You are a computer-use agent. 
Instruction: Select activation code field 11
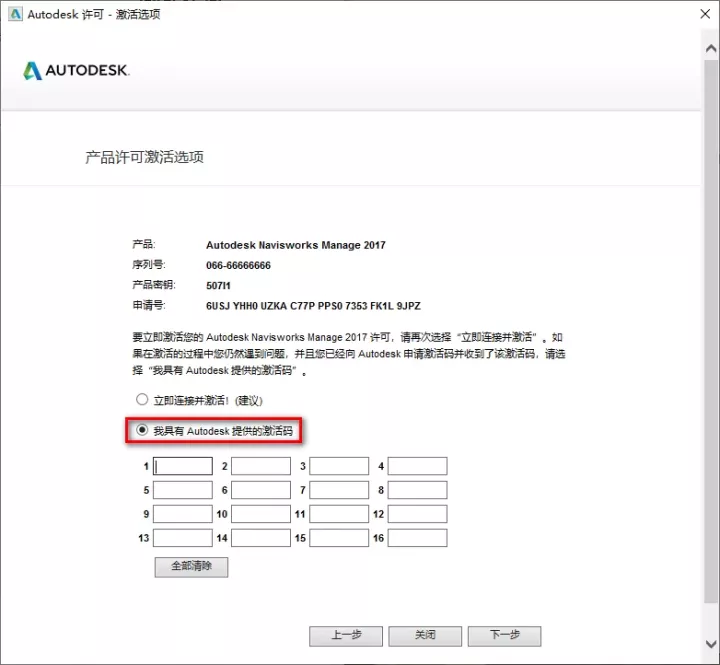coord(339,514)
